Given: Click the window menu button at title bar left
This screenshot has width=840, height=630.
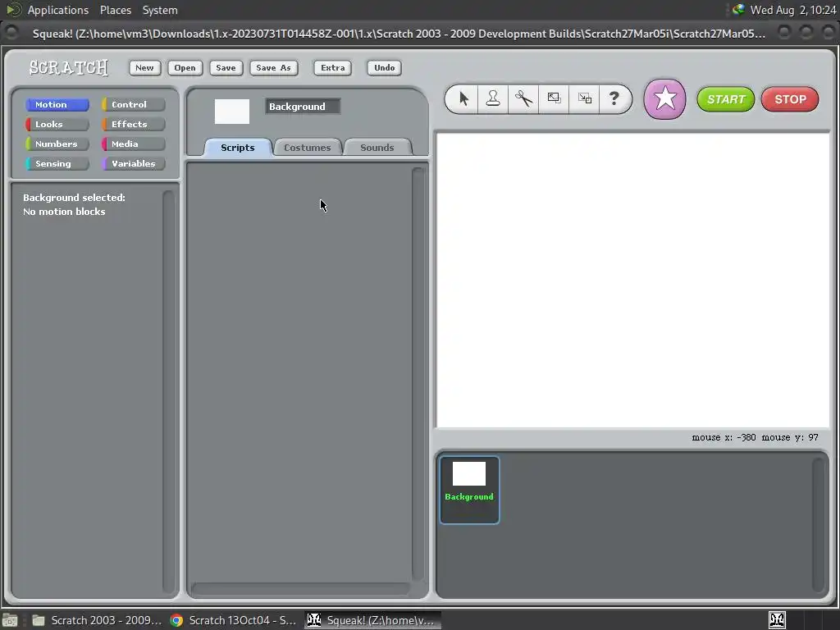Looking at the screenshot, I should pyautogui.click(x=11, y=33).
